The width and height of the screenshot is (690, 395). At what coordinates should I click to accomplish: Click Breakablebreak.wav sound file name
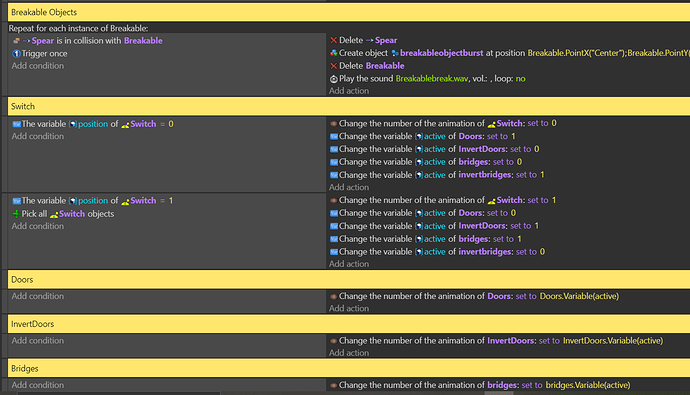pyautogui.click(x=432, y=79)
